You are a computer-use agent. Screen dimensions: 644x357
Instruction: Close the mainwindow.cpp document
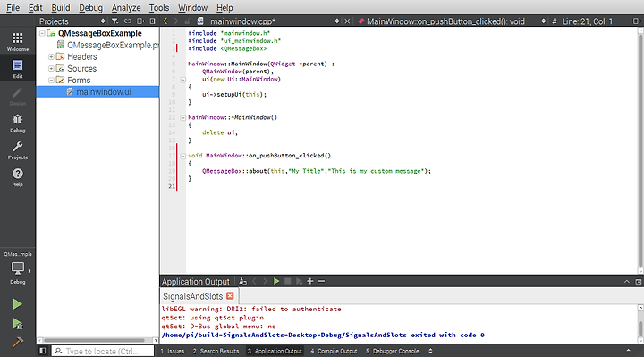347,21
